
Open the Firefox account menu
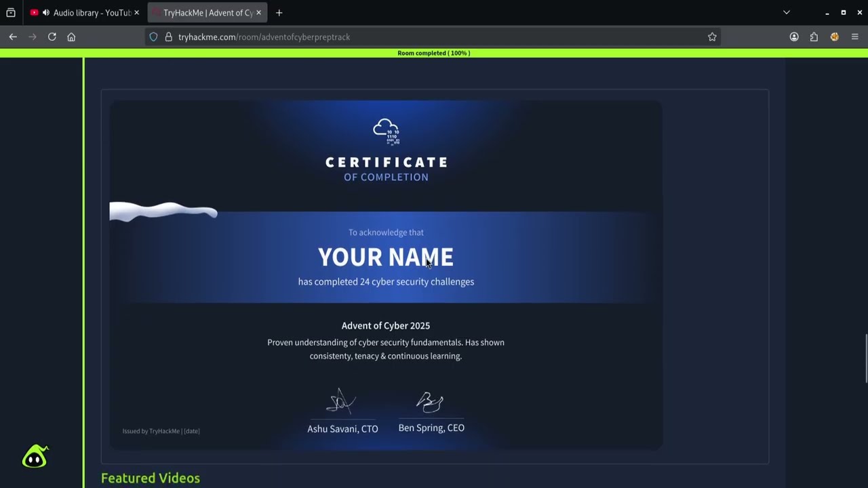[x=794, y=37]
